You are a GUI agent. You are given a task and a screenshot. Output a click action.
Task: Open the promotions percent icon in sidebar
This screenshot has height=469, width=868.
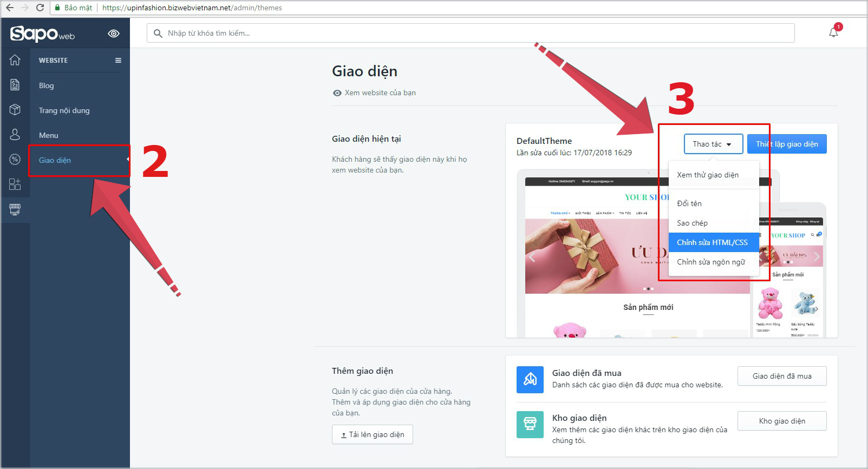[15, 160]
